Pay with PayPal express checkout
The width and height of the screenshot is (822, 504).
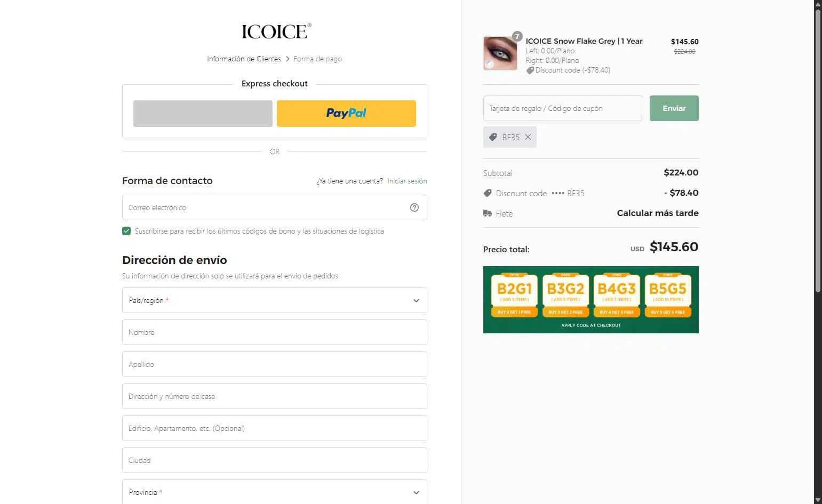(346, 114)
